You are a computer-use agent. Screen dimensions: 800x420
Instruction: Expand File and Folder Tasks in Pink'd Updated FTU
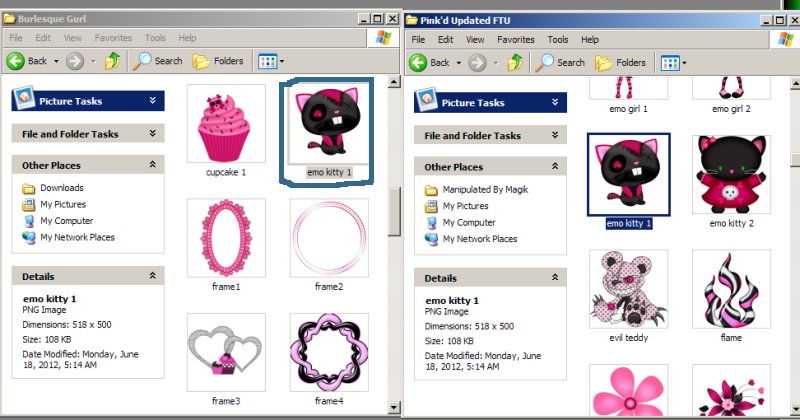(x=555, y=135)
